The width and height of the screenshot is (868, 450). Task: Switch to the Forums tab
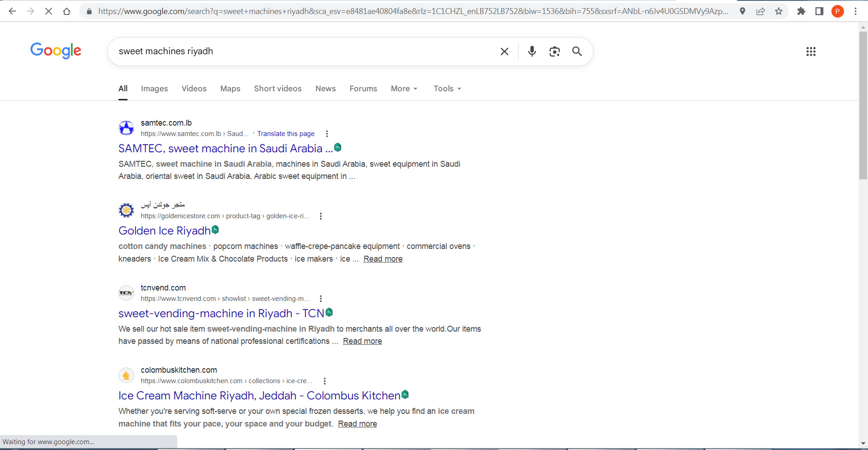coord(363,89)
